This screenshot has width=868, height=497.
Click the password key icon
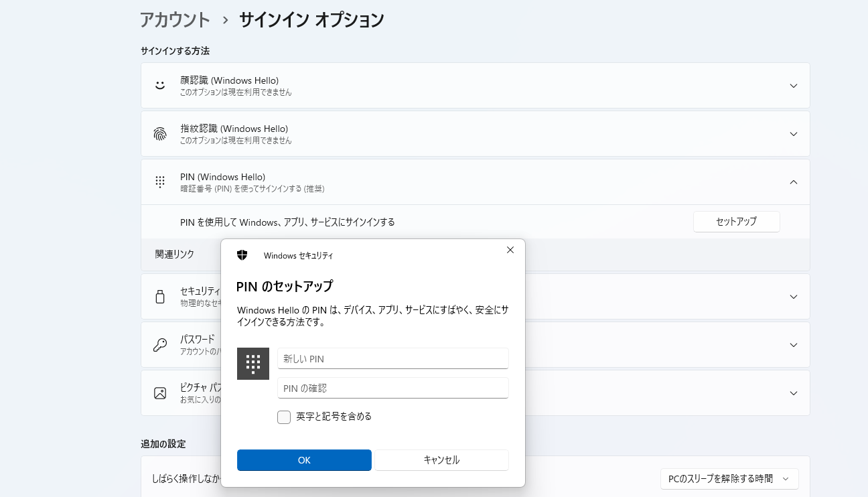(x=160, y=345)
